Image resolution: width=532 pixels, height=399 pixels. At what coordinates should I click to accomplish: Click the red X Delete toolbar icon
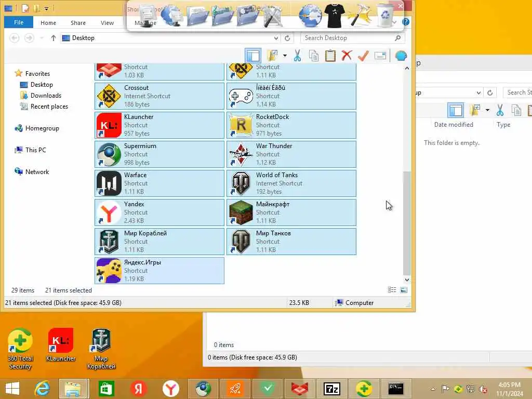(x=347, y=56)
